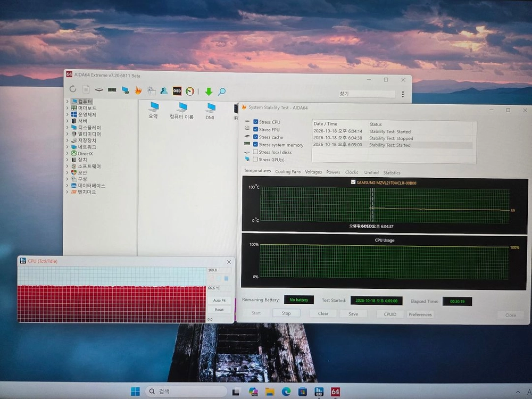Click the preferences list toolbar icon

tap(151, 90)
